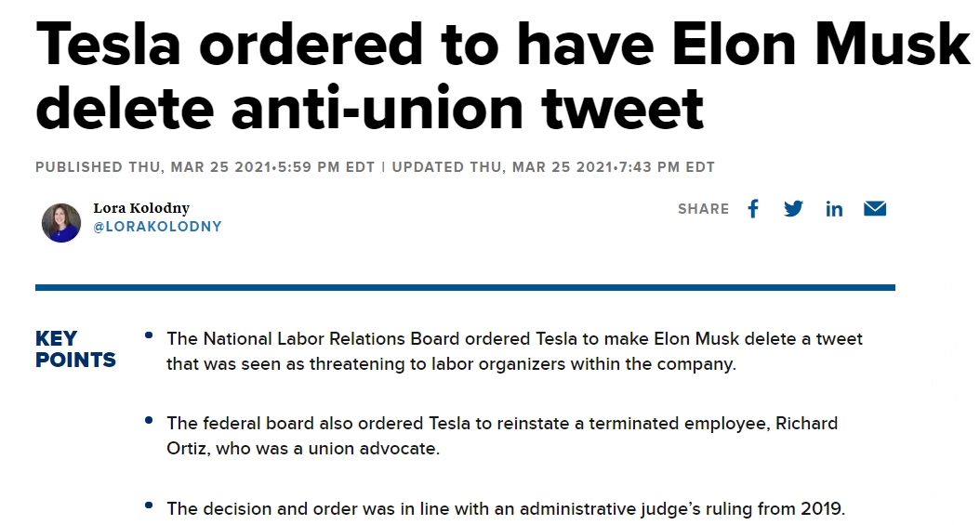Select the key point about the 2019 ruling
The width and height of the screenshot is (980, 525).
click(x=506, y=508)
